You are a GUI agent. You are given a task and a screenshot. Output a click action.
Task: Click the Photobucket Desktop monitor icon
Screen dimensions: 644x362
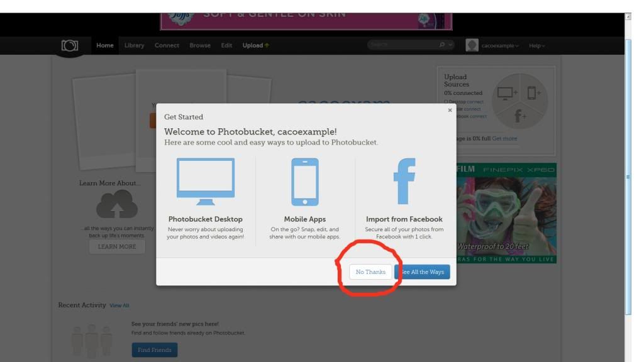coord(206,182)
